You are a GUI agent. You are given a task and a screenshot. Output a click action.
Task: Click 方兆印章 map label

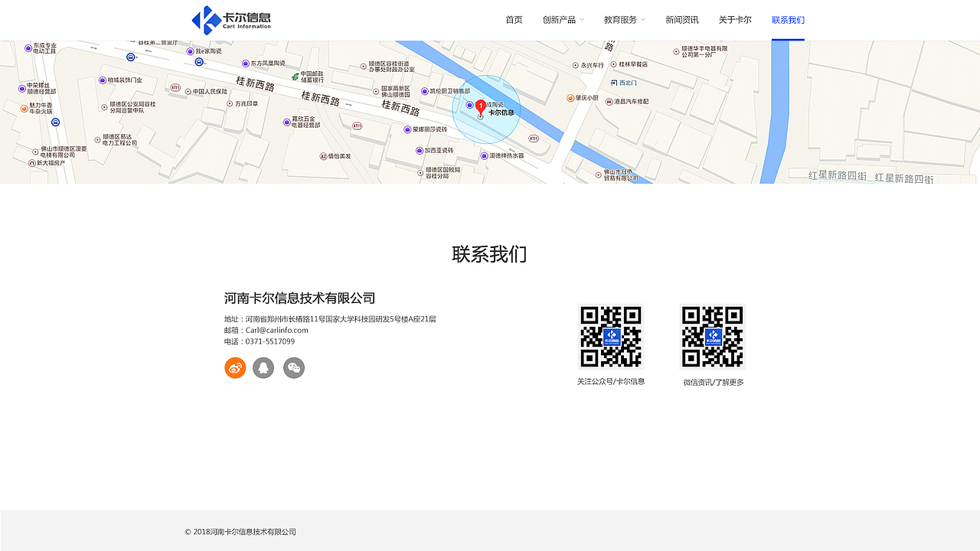pyautogui.click(x=247, y=103)
